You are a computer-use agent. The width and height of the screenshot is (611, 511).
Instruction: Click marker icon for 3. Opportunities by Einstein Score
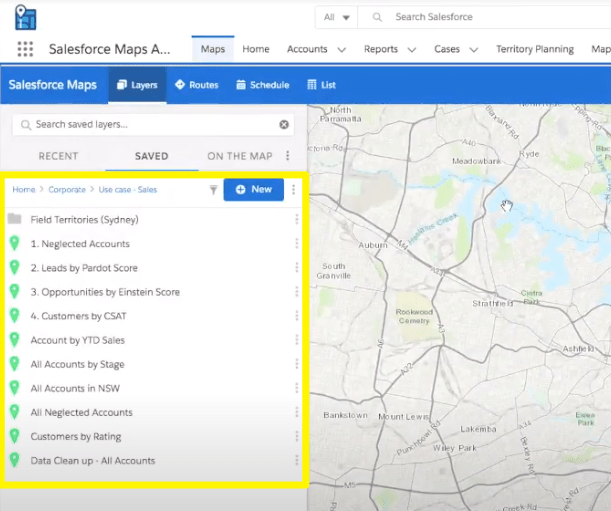(14, 292)
